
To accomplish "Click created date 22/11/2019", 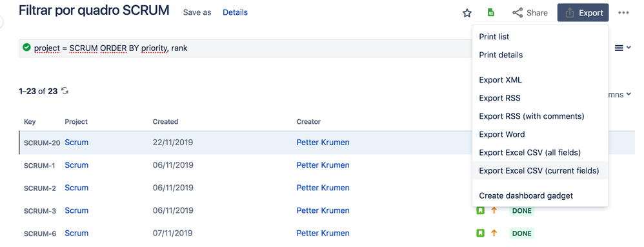I will pos(172,143).
